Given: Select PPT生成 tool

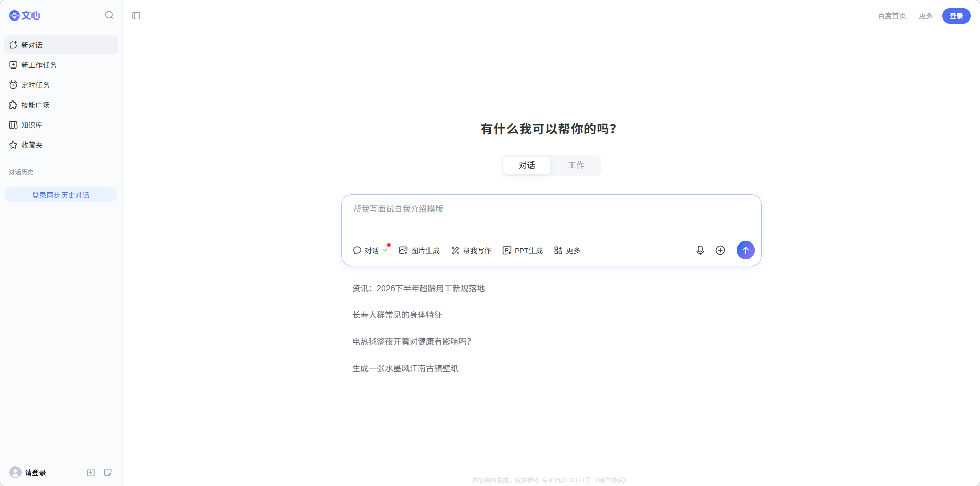Looking at the screenshot, I should point(523,250).
